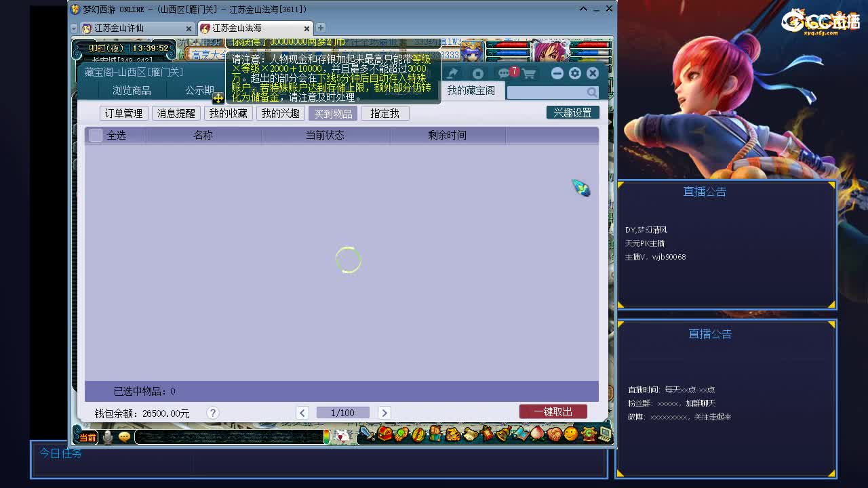Open the blue book icon in bottom toolbar
The image size is (868, 488).
[520, 434]
